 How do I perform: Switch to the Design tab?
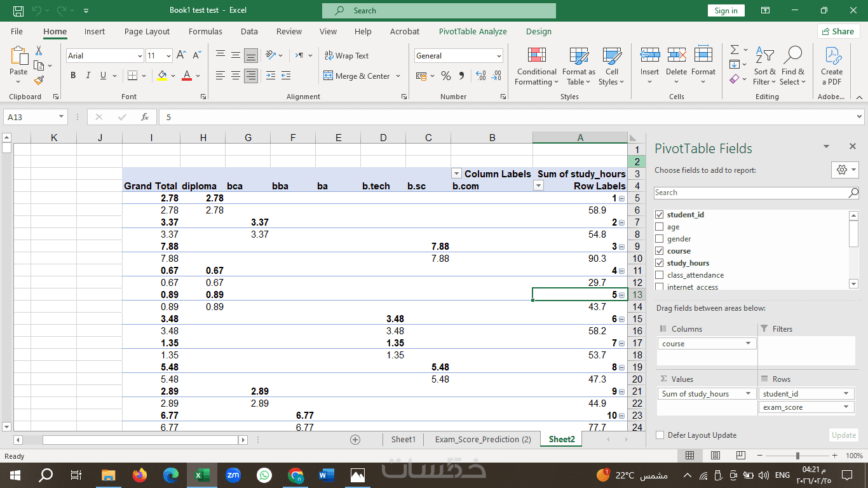pos(539,31)
